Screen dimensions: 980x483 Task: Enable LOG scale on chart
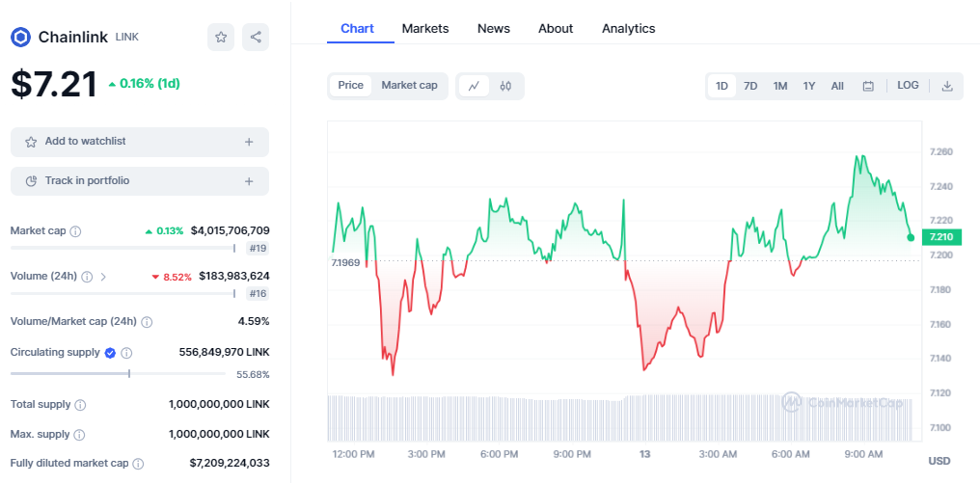coord(908,86)
